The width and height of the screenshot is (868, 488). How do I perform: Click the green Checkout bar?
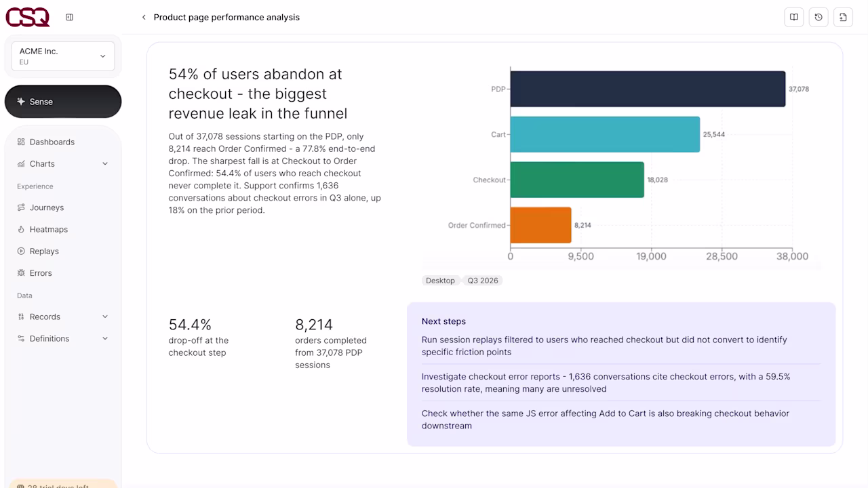click(x=577, y=180)
